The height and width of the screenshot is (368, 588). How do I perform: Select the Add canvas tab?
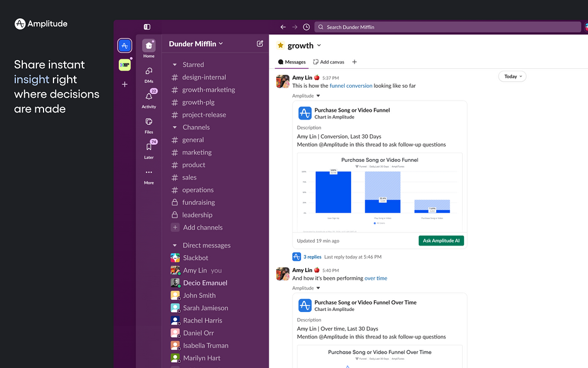click(329, 62)
